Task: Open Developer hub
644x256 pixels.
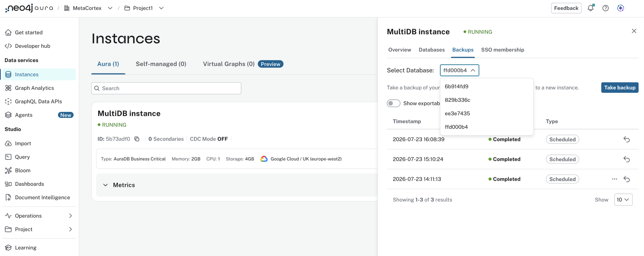Action: point(39,46)
